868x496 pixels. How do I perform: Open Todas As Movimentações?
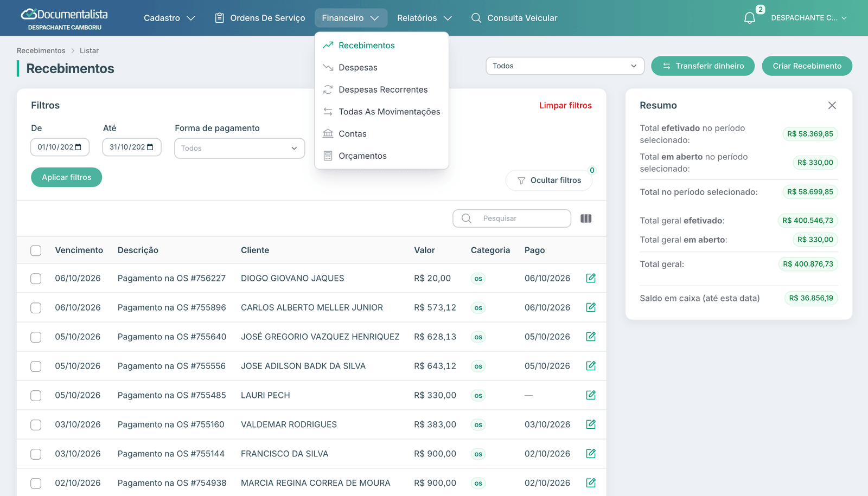pyautogui.click(x=381, y=112)
